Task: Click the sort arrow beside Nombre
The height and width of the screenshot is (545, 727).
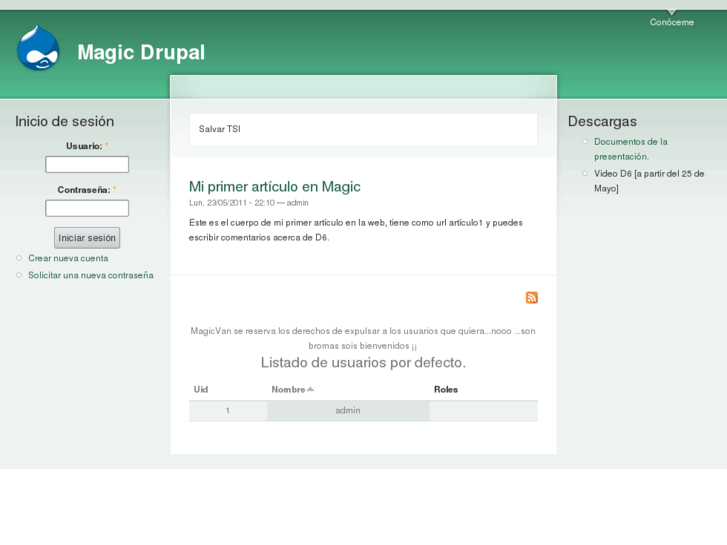Action: tap(311, 389)
